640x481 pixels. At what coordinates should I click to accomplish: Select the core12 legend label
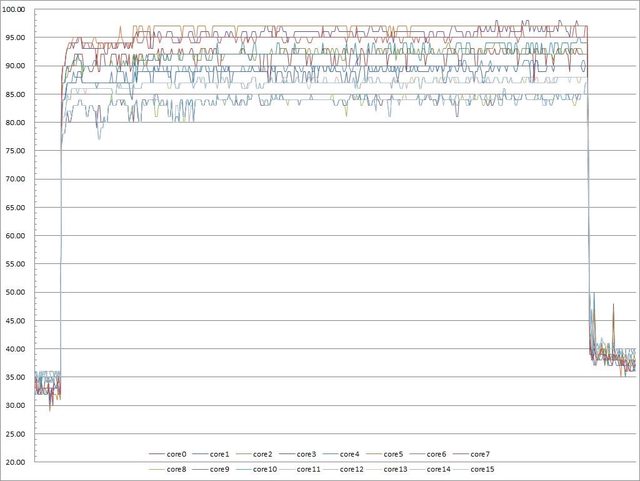[x=352, y=468]
